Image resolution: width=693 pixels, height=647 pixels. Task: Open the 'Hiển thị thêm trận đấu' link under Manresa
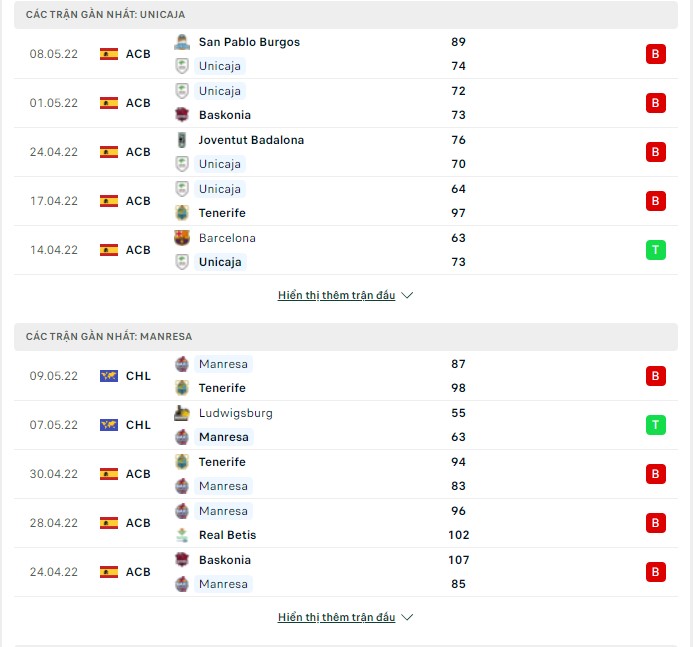pyautogui.click(x=336, y=617)
